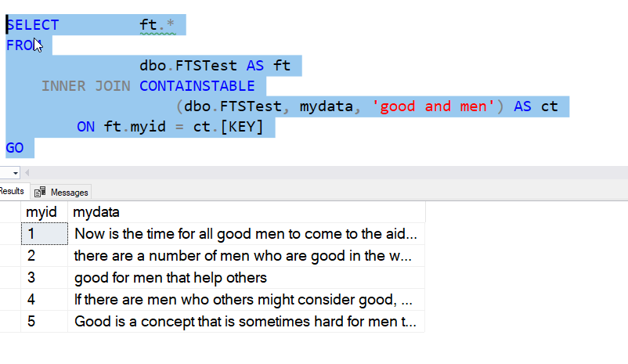628x364 pixels.
Task: Select the myid cell containing 2
Action: (43, 255)
